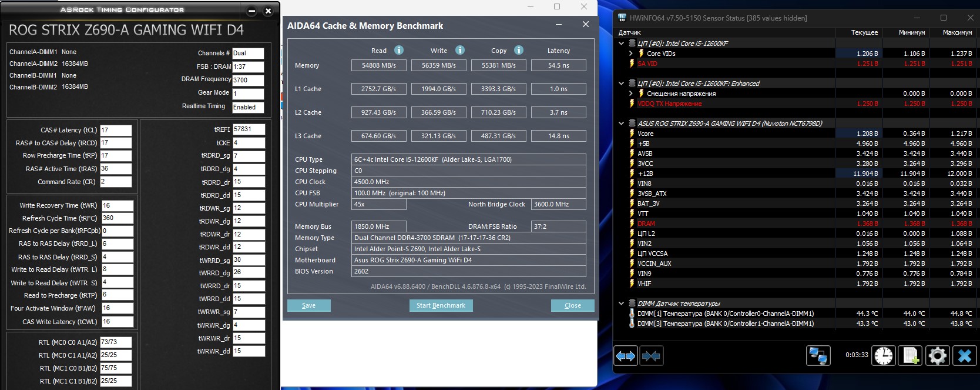Click Memory Read result 54808 MB/s
The height and width of the screenshot is (390, 980).
378,65
